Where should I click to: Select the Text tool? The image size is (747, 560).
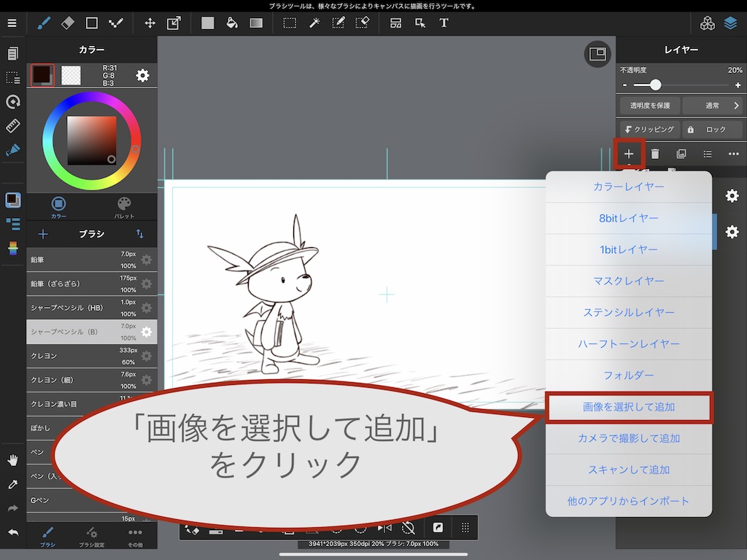[x=444, y=23]
